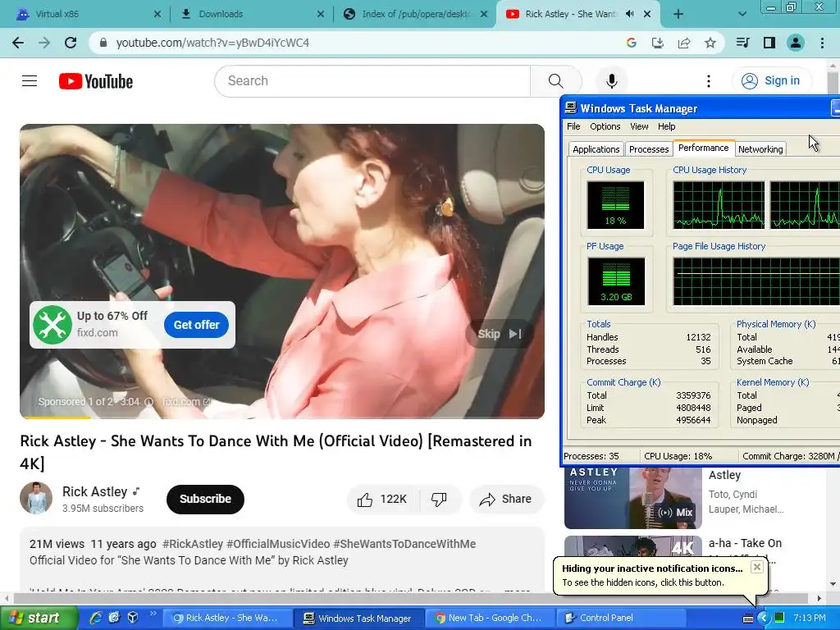840x630 pixels.
Task: Skip the video ad
Action: [x=499, y=334]
